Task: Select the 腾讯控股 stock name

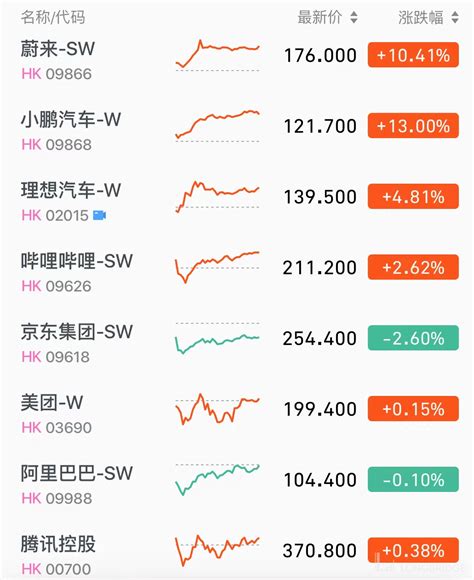Action: (x=58, y=544)
